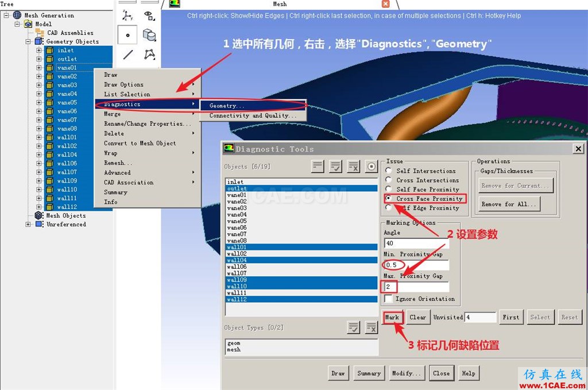588x390 pixels.
Task: Click the Help button in dialog
Action: tap(469, 373)
